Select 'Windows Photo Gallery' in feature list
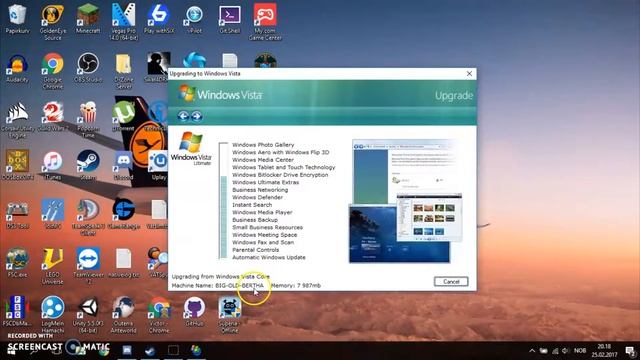Screen dimensions: 640x360 (x=263, y=144)
